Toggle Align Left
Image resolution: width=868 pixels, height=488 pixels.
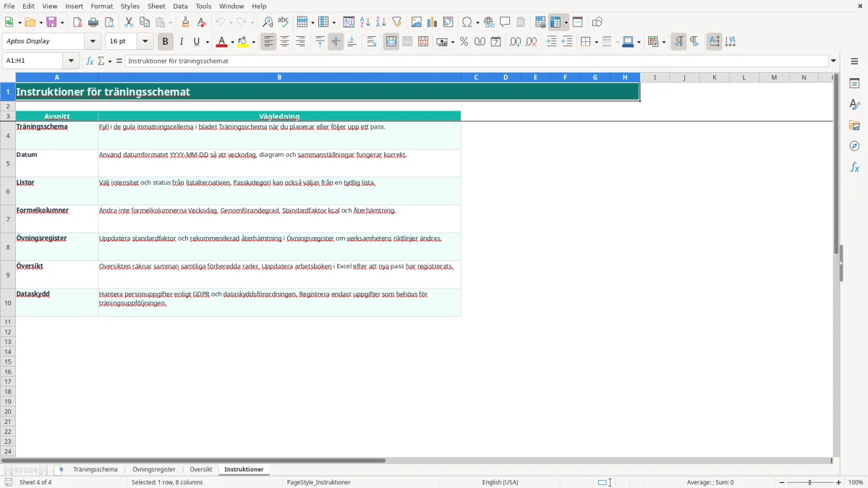tap(268, 42)
